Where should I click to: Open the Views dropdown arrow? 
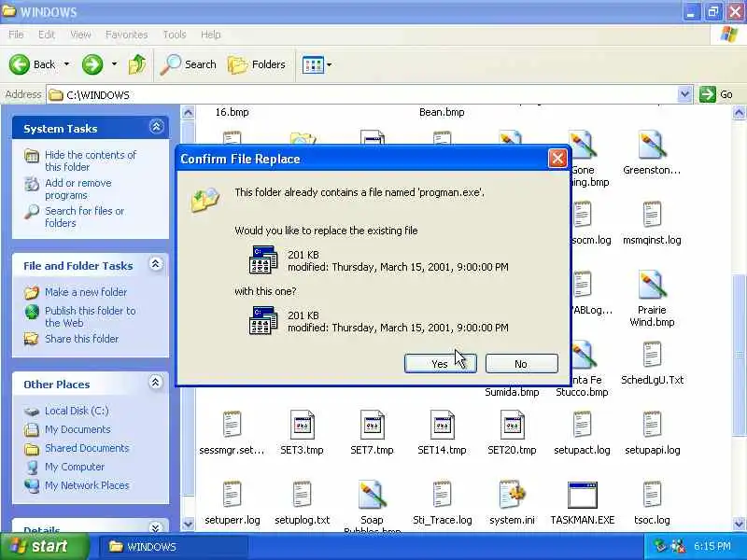pos(330,64)
